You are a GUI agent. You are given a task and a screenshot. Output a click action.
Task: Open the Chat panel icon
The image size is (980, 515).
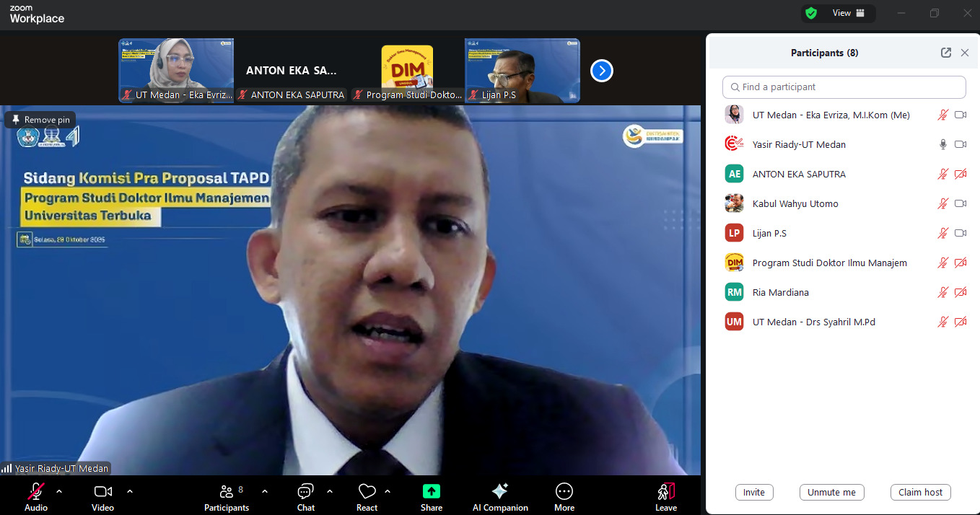pyautogui.click(x=305, y=492)
